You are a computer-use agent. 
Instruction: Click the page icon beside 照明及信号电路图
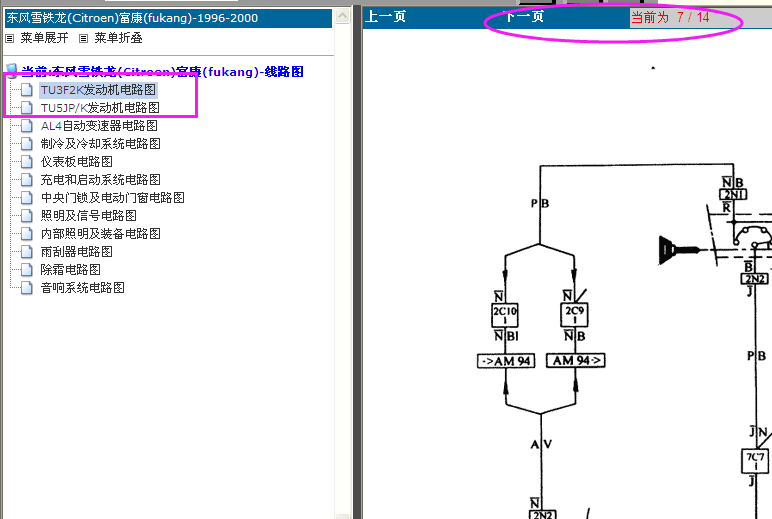tap(27, 216)
